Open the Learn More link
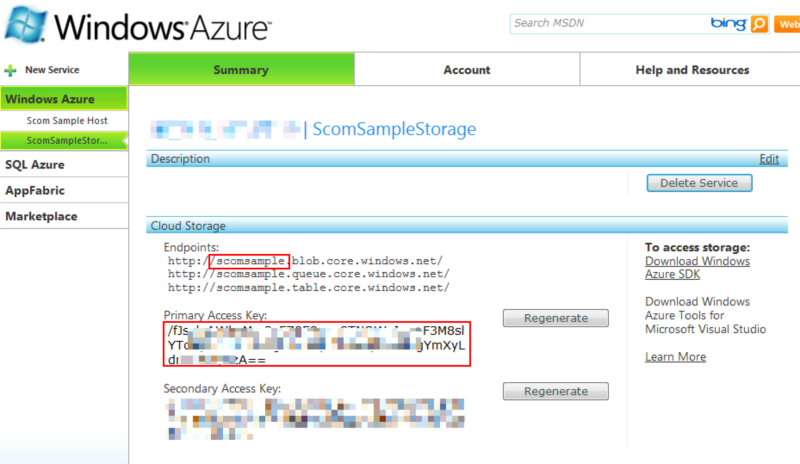The width and height of the screenshot is (800, 464). [675, 357]
